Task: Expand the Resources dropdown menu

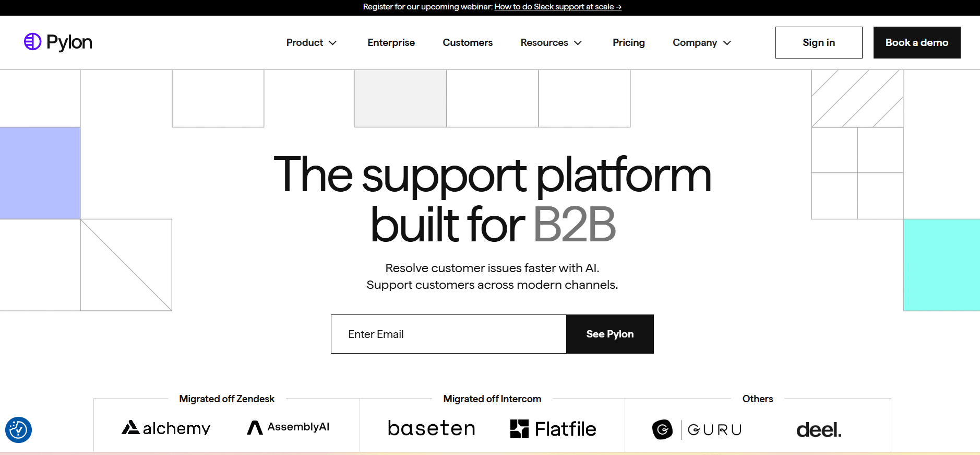Action: pyautogui.click(x=551, y=43)
